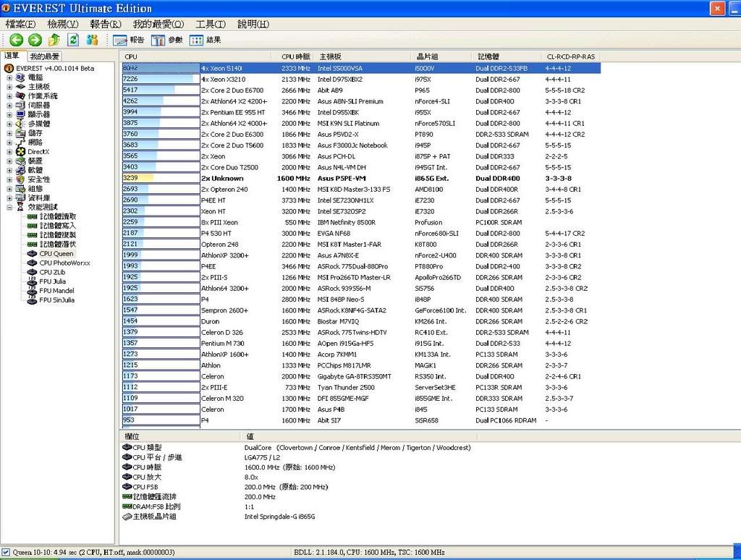Select the EVEREST v4.00.1014 Beta root info icon
Viewport: 741px width, 560px height.
click(9, 68)
